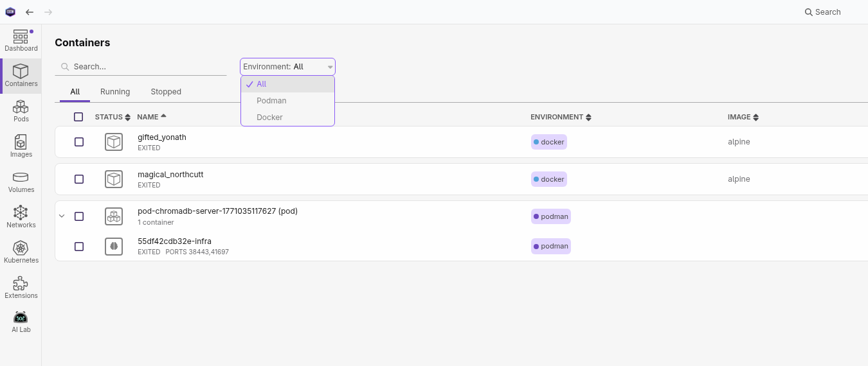
Task: Open the Dashboard sidebar icon
Action: (x=21, y=40)
